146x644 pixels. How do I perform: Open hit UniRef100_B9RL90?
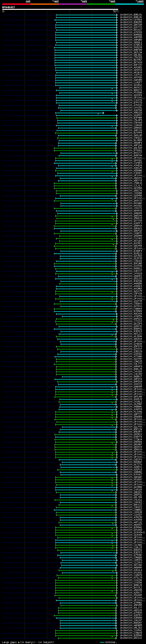(x=131, y=17)
